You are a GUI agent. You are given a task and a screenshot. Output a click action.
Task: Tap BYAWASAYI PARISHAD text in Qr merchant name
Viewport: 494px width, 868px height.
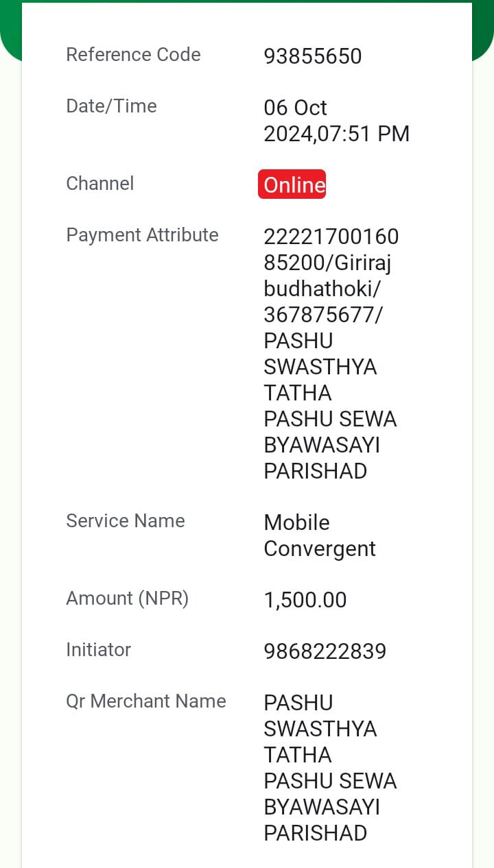point(322,820)
